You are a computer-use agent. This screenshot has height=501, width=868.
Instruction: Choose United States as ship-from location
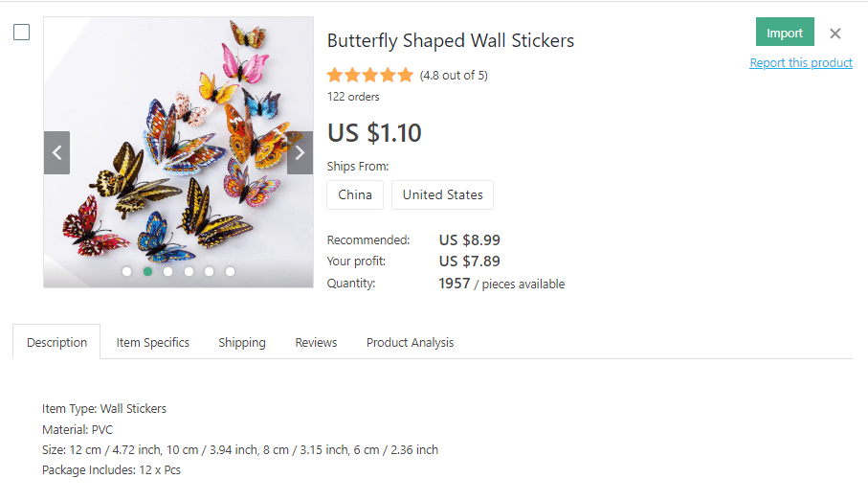coord(442,194)
